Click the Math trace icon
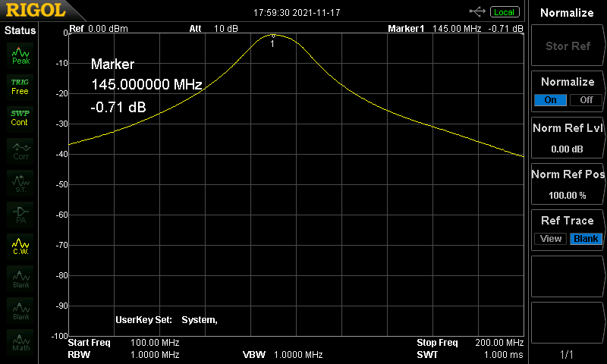The image size is (607, 364). tap(20, 341)
